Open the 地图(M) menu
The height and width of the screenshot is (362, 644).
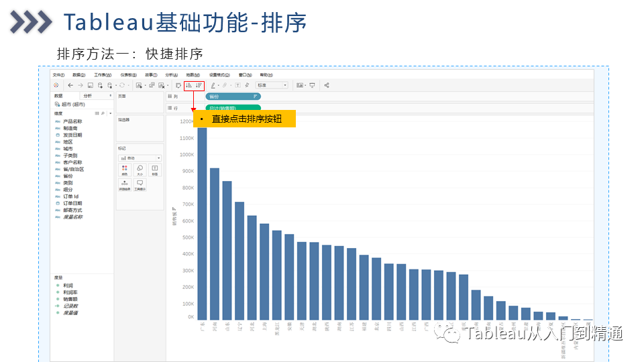click(x=193, y=75)
